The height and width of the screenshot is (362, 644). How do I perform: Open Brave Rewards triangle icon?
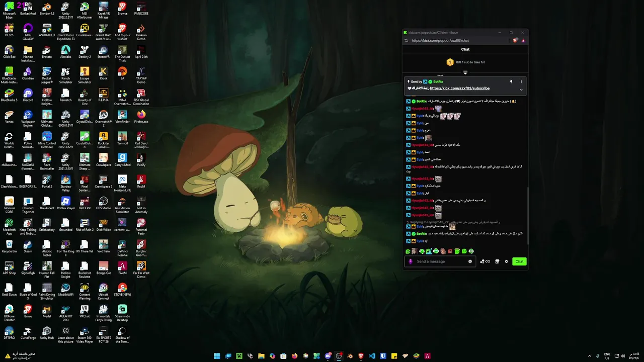point(523,40)
